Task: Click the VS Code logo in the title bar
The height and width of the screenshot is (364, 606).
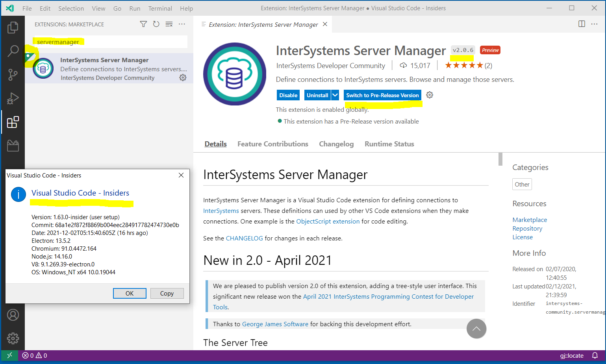Action: (10, 8)
